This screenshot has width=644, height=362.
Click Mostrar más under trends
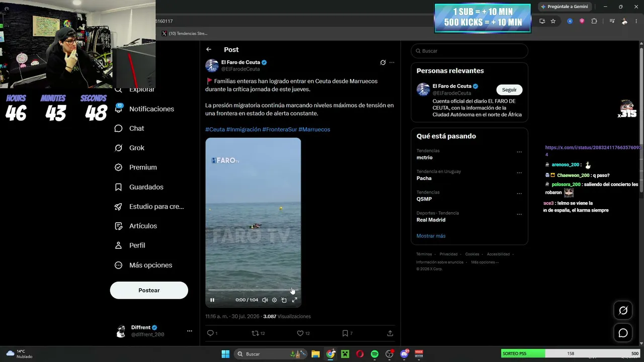[431, 236]
